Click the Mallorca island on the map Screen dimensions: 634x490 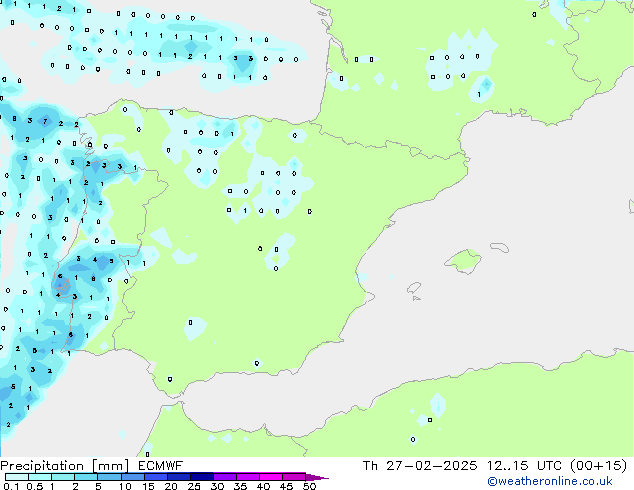click(x=463, y=261)
